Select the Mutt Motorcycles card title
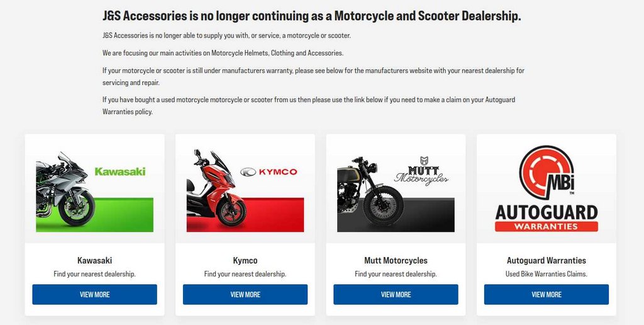 point(396,260)
